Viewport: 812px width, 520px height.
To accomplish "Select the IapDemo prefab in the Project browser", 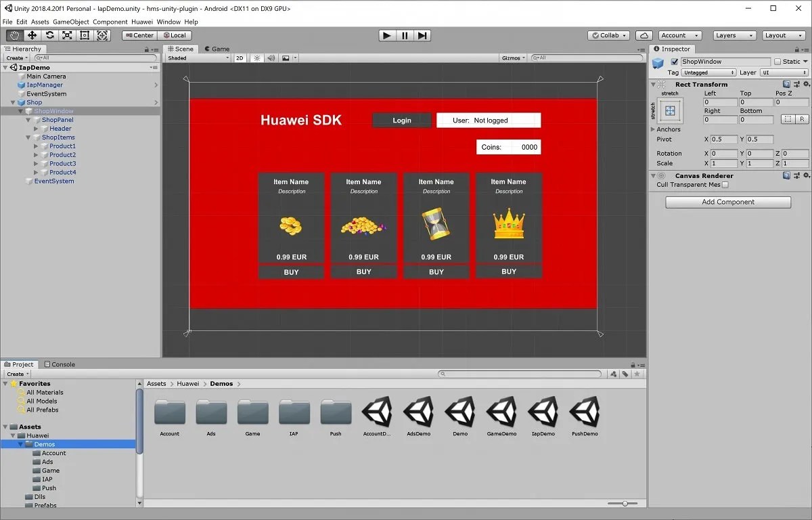I will pyautogui.click(x=543, y=416).
